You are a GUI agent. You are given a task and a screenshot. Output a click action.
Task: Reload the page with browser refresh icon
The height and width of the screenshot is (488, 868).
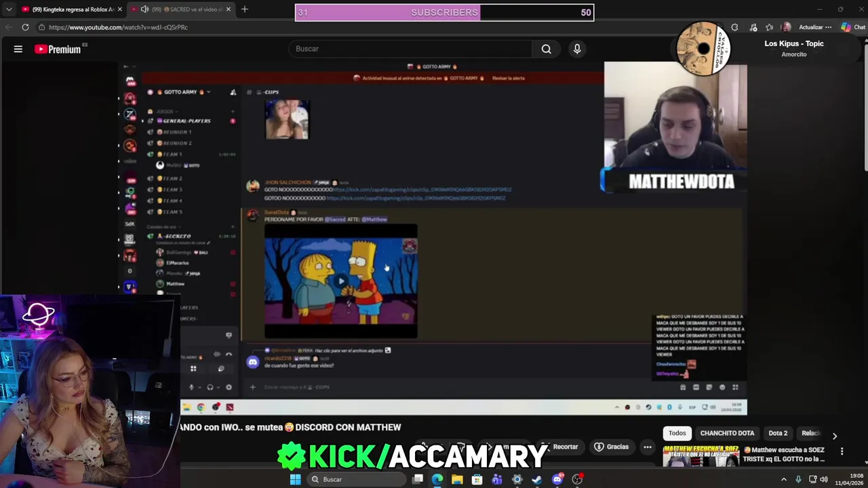[x=25, y=27]
